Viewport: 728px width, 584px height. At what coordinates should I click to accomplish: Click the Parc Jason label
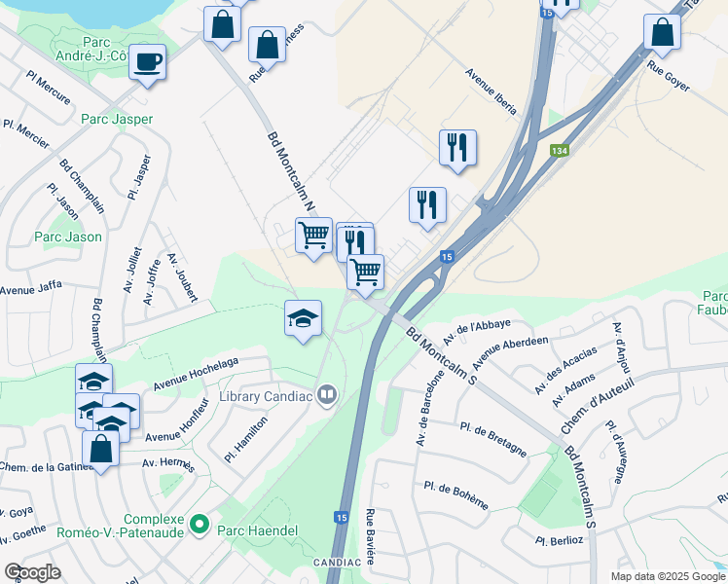68,237
